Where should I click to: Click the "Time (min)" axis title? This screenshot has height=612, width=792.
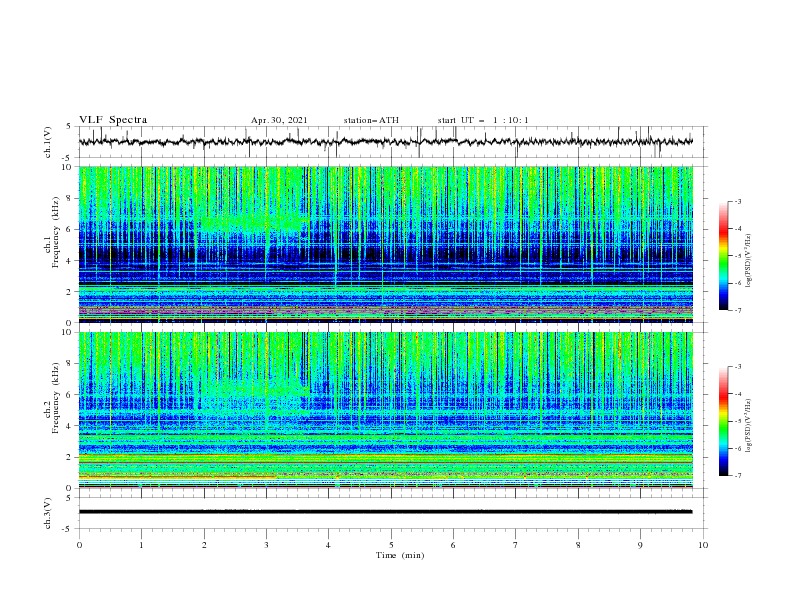[400, 555]
